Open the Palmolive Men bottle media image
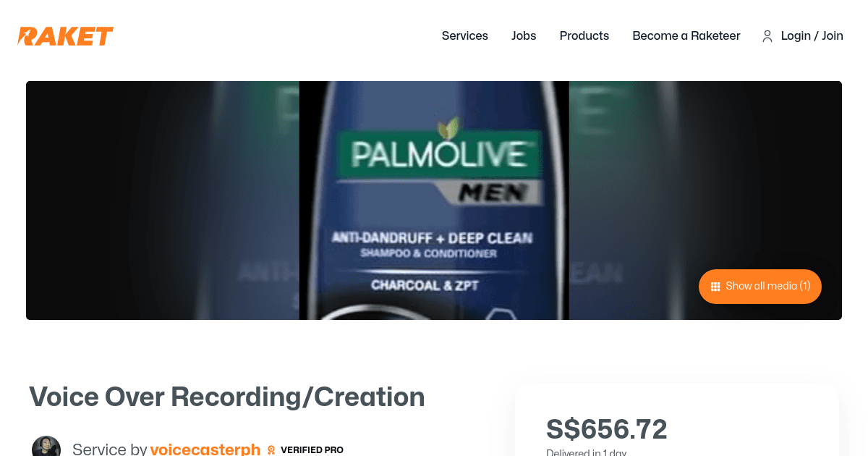This screenshot has height=456, width=868. pyautogui.click(x=434, y=200)
